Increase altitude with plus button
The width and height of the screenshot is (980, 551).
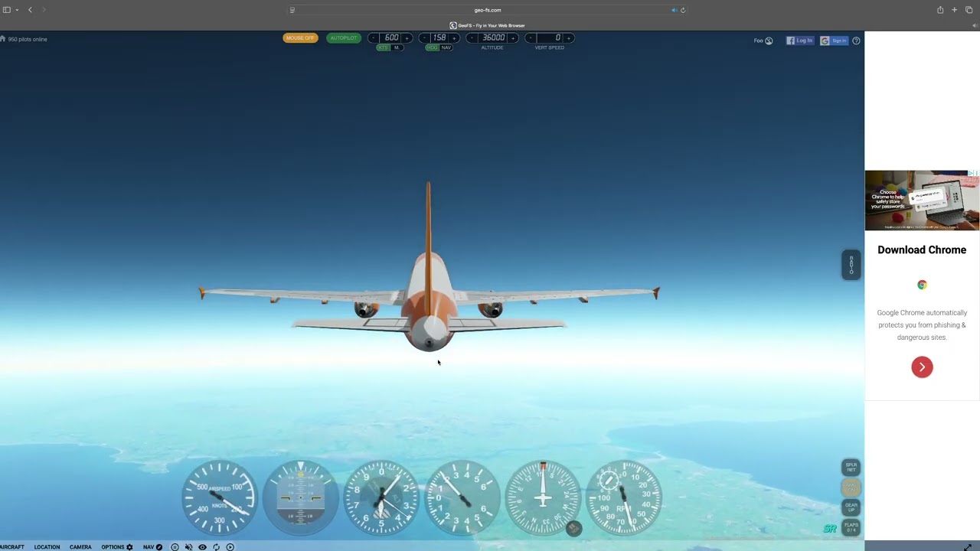coord(513,37)
